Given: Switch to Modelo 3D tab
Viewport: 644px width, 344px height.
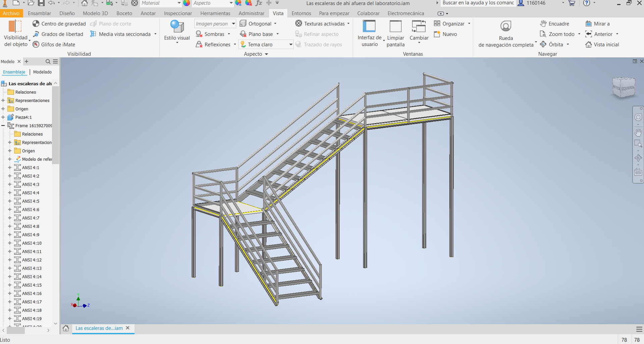Looking at the screenshot, I should tap(95, 13).
